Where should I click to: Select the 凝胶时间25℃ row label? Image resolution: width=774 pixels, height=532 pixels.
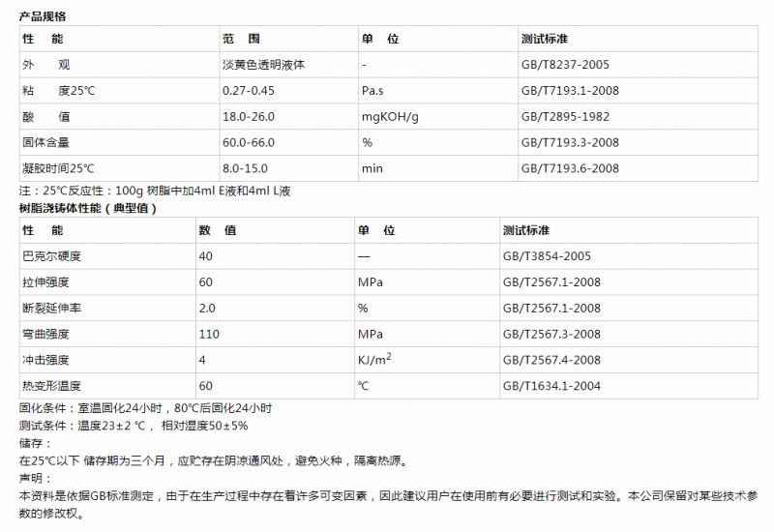[x=58, y=168]
